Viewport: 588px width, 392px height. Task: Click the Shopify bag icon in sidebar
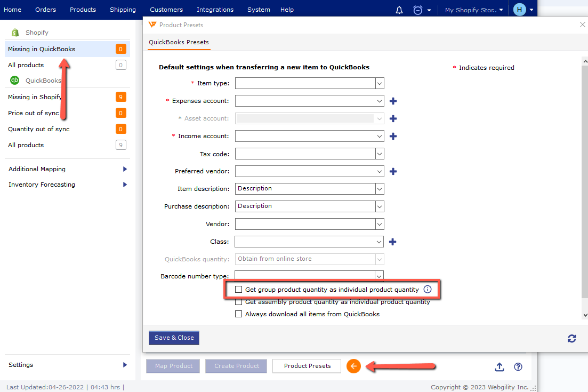(x=15, y=33)
